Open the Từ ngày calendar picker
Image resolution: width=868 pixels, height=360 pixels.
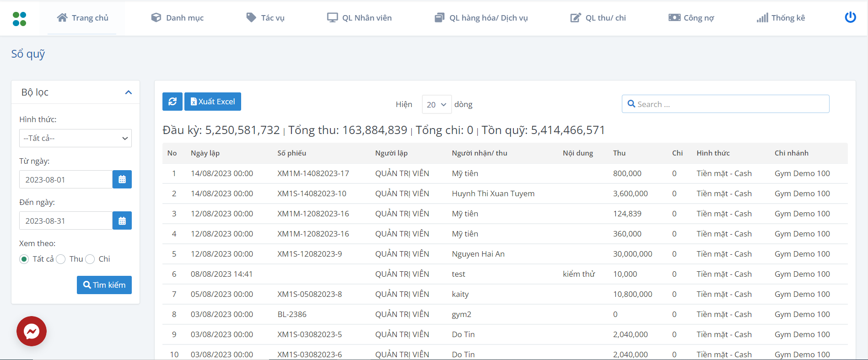click(x=122, y=179)
